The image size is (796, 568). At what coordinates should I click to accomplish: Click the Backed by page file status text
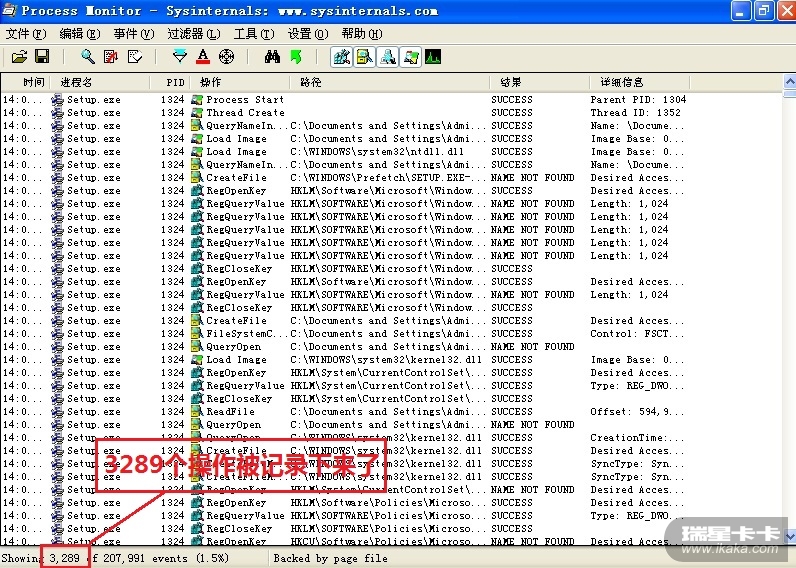click(330, 558)
